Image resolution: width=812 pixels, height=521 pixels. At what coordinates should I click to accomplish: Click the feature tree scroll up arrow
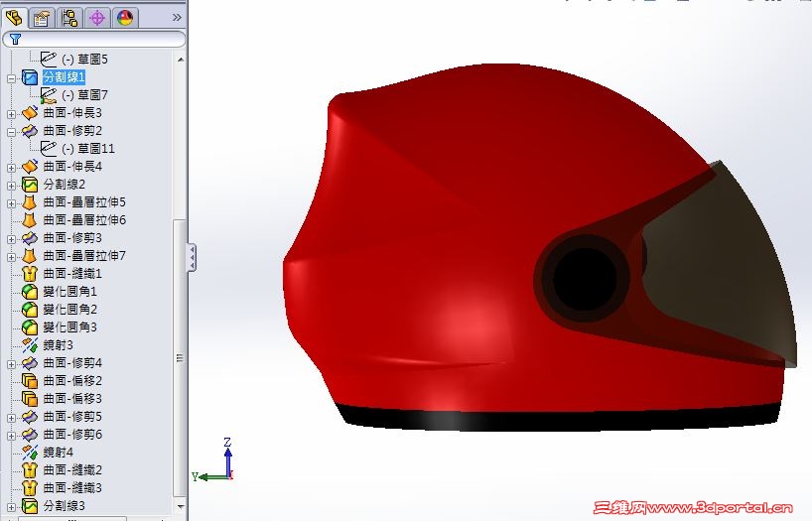tap(181, 60)
